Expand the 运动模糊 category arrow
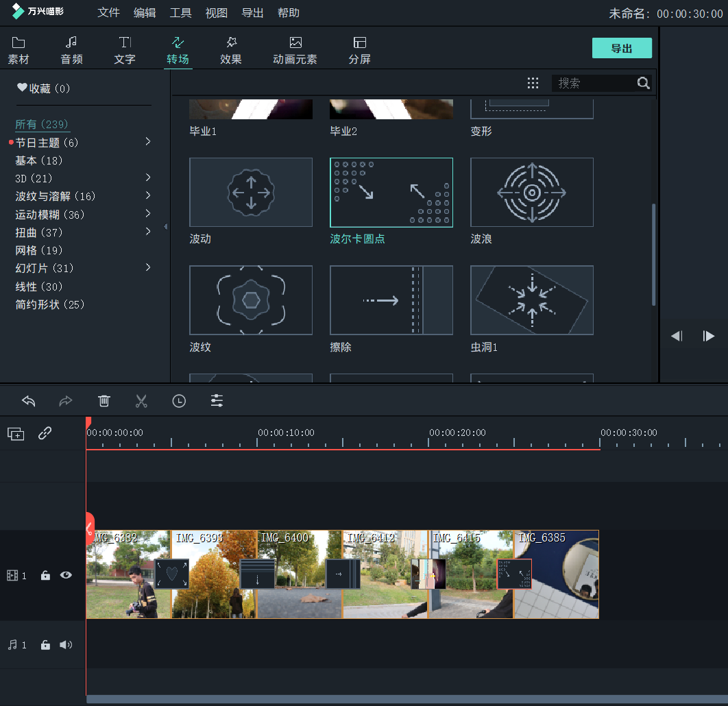This screenshot has height=706, width=728. [148, 214]
